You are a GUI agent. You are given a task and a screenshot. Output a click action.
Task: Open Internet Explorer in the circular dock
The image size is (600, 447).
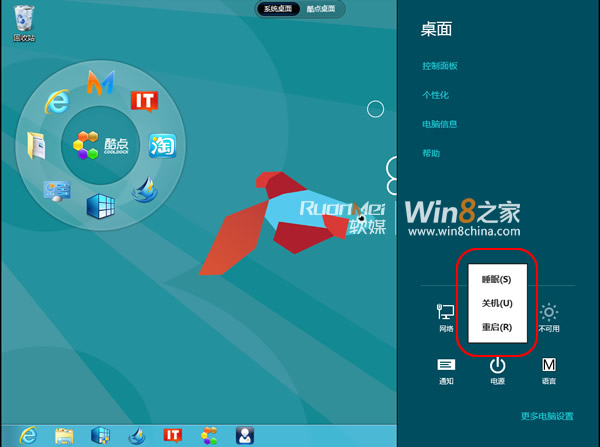click(x=57, y=101)
